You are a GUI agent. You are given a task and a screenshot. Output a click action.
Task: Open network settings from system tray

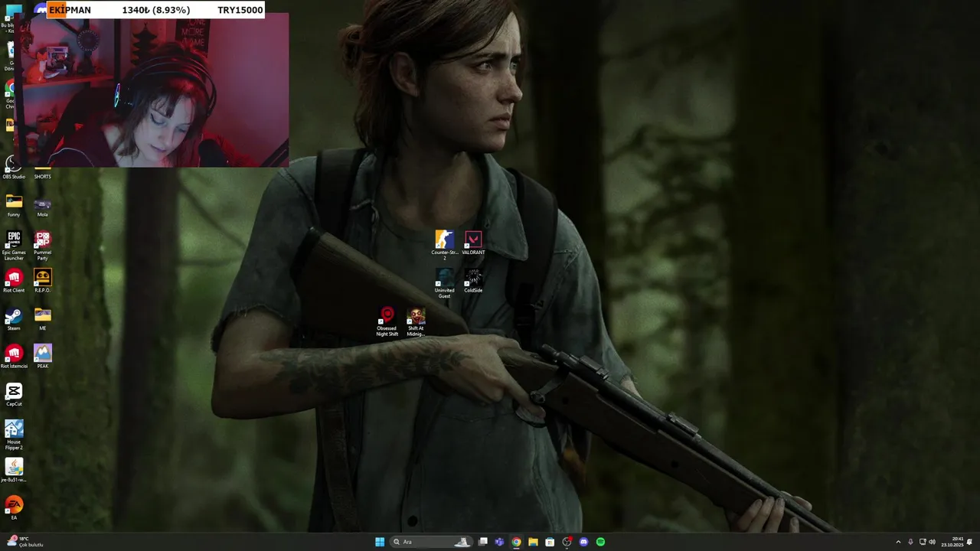coord(923,542)
